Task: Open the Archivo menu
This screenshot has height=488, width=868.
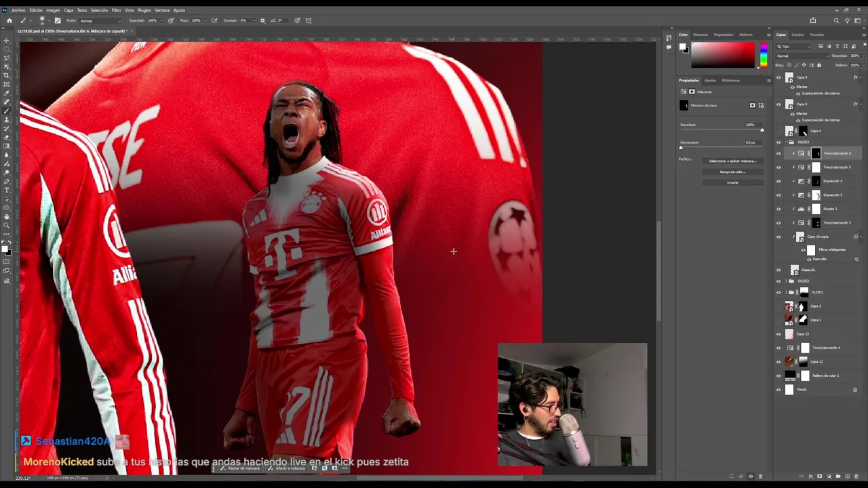Action: (x=18, y=10)
